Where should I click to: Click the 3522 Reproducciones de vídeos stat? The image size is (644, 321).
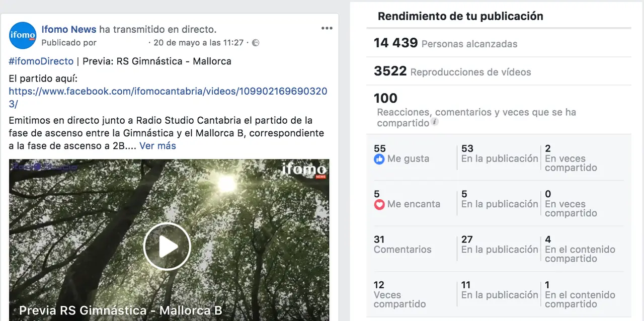tap(452, 71)
